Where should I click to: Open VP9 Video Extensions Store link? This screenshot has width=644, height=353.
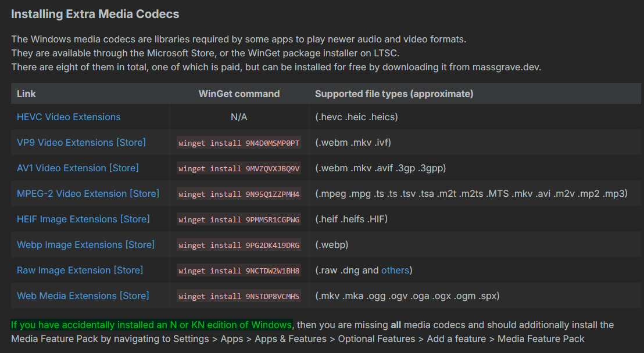[x=81, y=142]
